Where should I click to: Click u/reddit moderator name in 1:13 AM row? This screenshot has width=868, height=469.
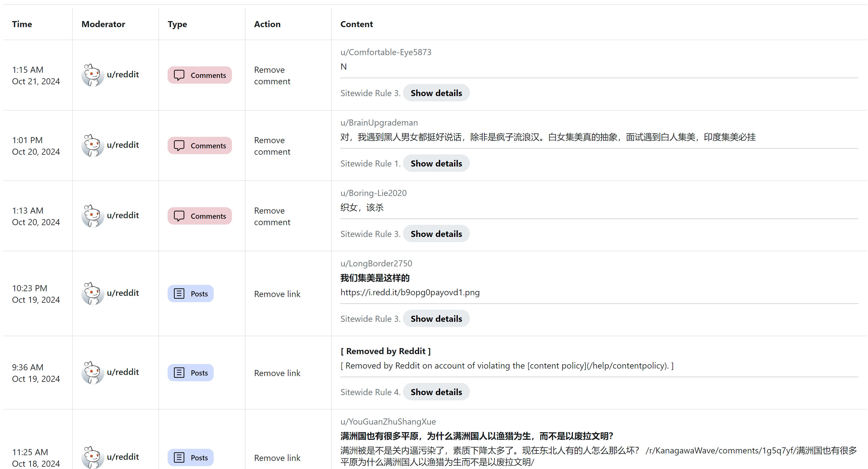[123, 215]
